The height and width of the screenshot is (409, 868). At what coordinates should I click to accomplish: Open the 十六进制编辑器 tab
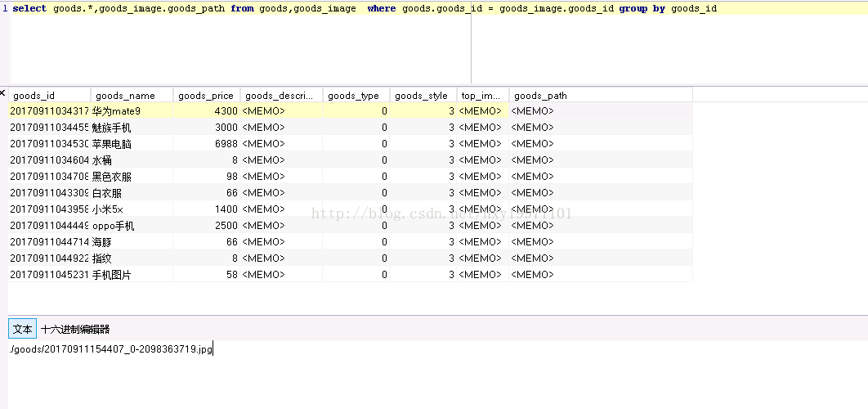(75, 329)
